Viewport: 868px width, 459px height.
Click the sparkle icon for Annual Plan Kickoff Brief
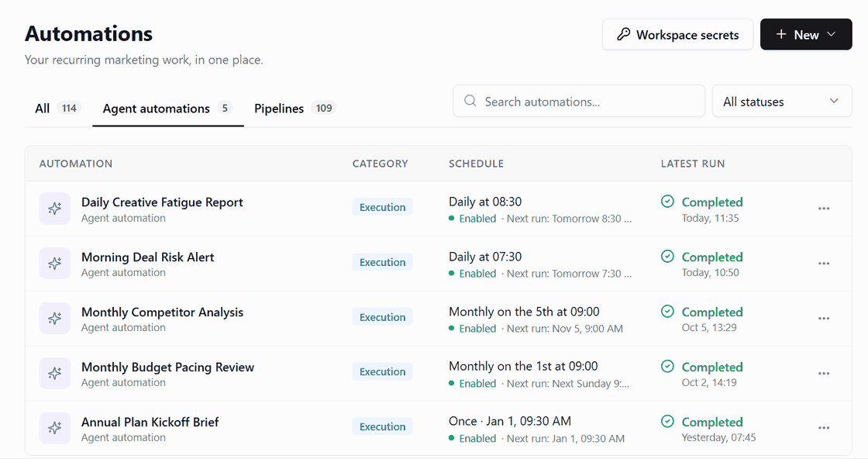55,428
